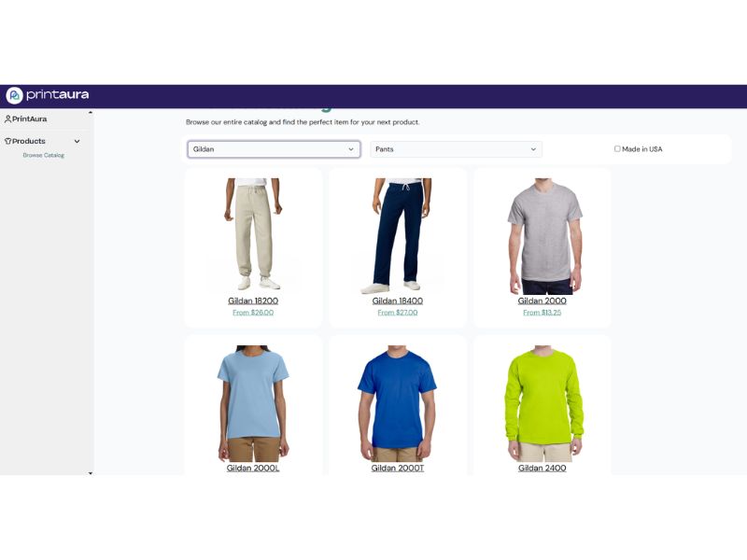Open the Gildan 2000L product link
The width and height of the screenshot is (747, 560).
[253, 469]
